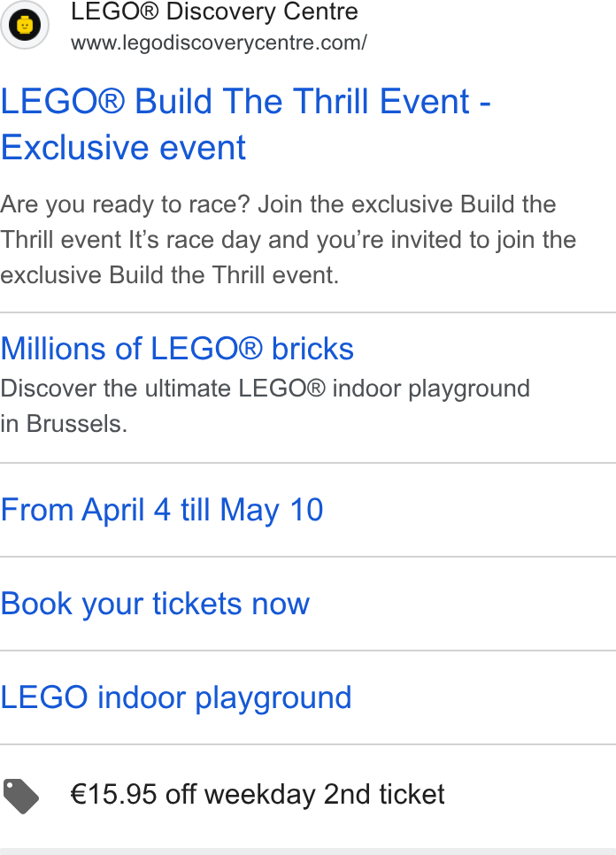Click the 'in Brussels.' text line

[x=64, y=424]
